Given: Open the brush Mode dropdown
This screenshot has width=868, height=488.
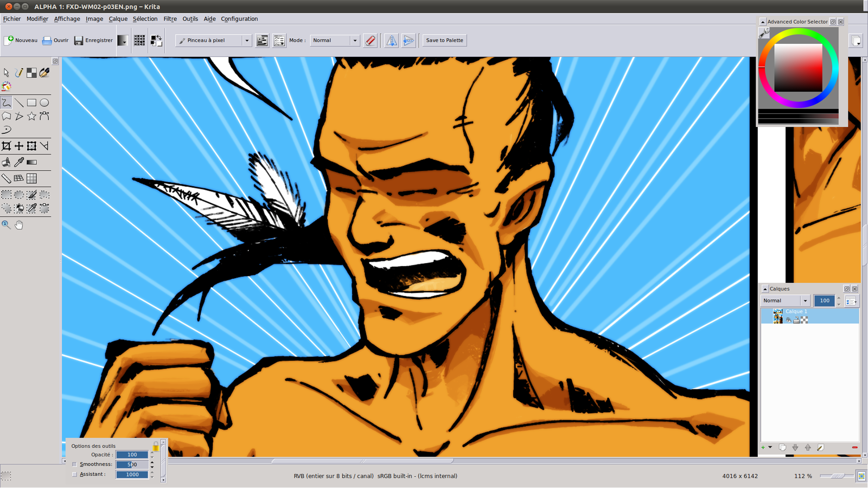Looking at the screenshot, I should (x=334, y=41).
